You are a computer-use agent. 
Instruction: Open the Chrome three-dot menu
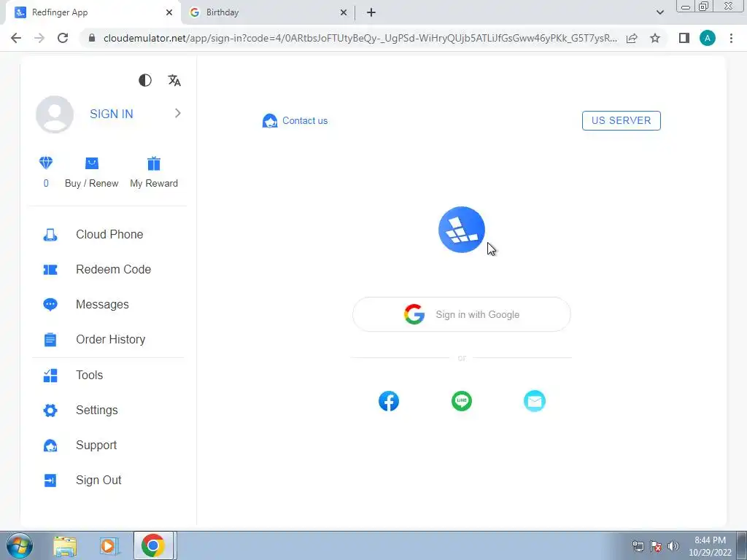tap(731, 38)
